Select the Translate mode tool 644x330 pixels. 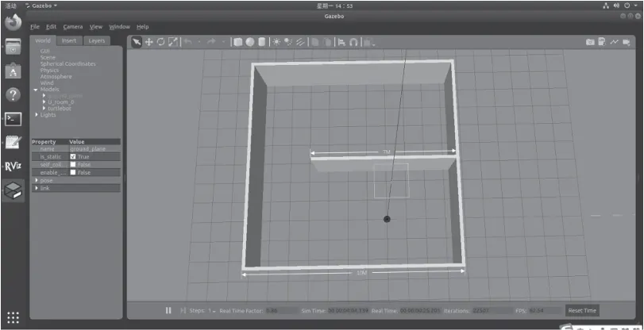pyautogui.click(x=148, y=42)
